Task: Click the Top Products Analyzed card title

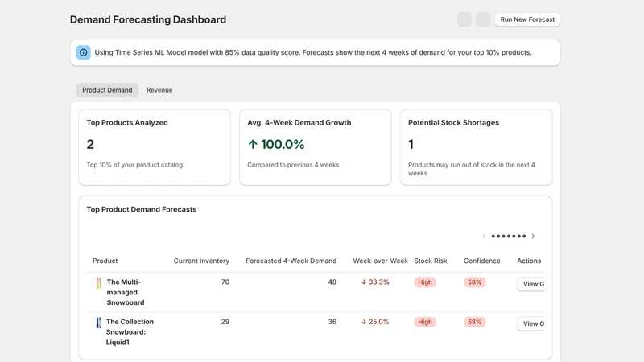Action: click(127, 123)
